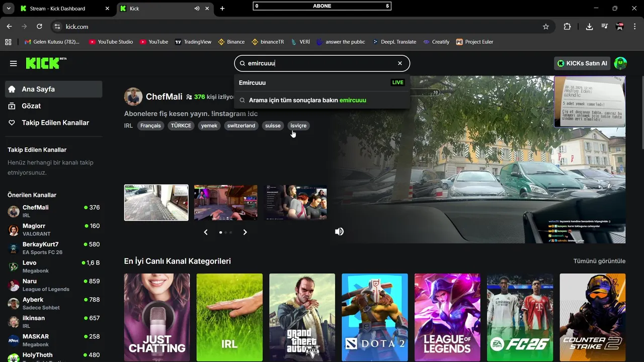
Task: Open the League of Legends category card
Action: tap(447, 317)
